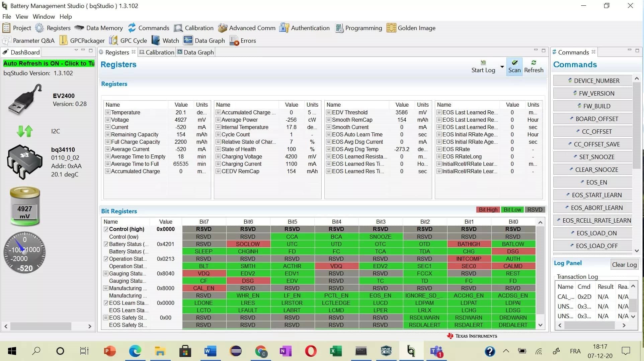Collapse the Gauging Status bit register row
This screenshot has height=361, width=644.
106,273
